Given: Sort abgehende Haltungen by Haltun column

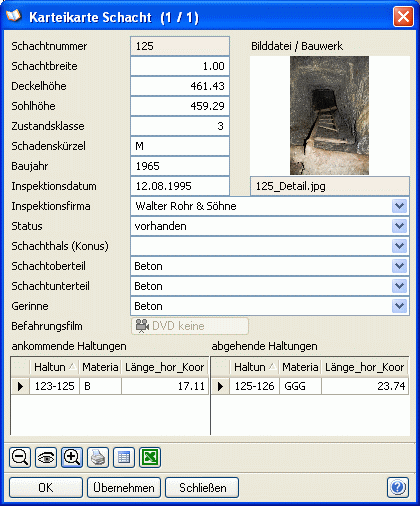Looking at the screenshot, I should [255, 367].
